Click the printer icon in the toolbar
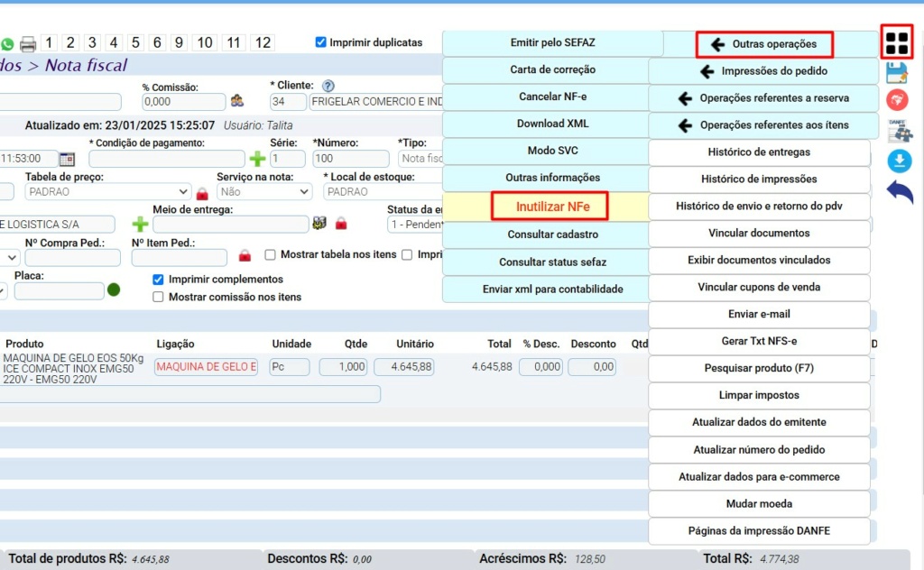The width and height of the screenshot is (924, 570). click(x=28, y=43)
